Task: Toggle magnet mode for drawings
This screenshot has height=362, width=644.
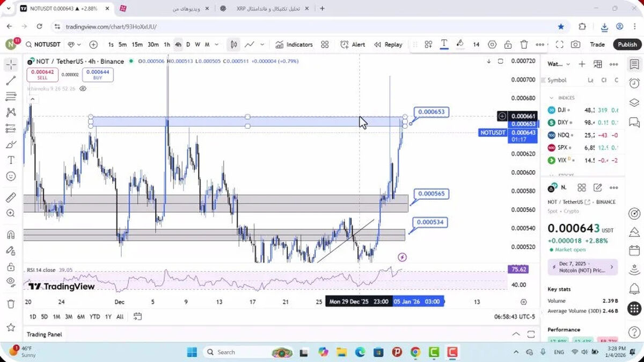Action: [11, 235]
